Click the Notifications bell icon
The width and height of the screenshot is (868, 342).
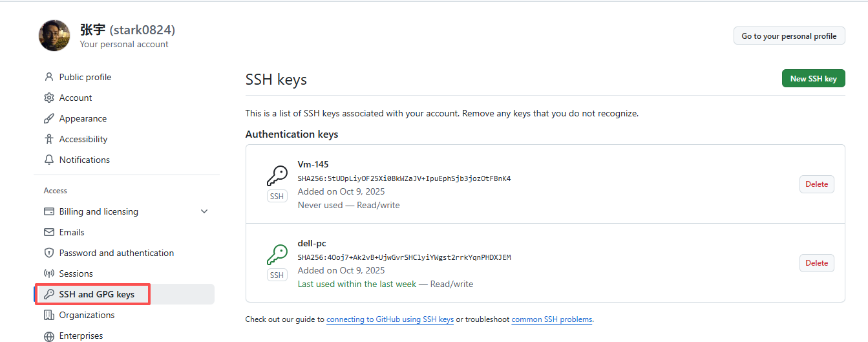[x=49, y=160]
